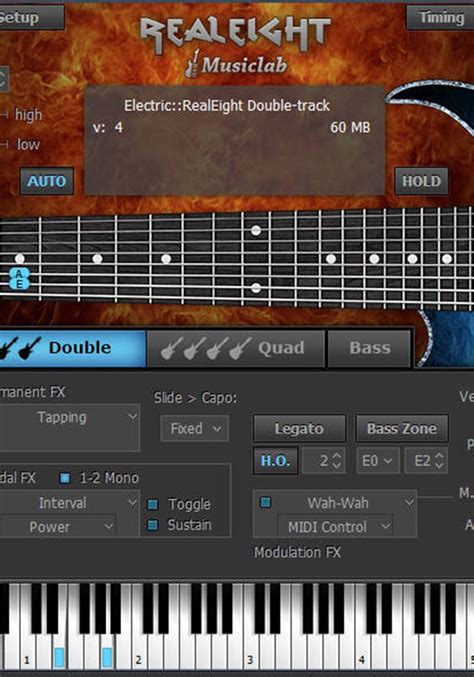Toggle the HOLD button

click(421, 181)
